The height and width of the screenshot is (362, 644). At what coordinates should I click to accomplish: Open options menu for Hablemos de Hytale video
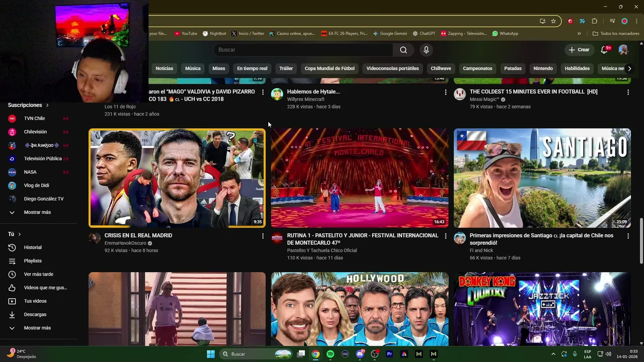coord(445,92)
